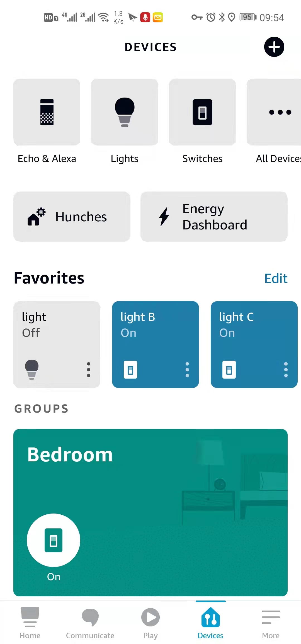Open Hunches smart home suggestions
Screen dimensions: 301x644
pyautogui.click(x=72, y=217)
